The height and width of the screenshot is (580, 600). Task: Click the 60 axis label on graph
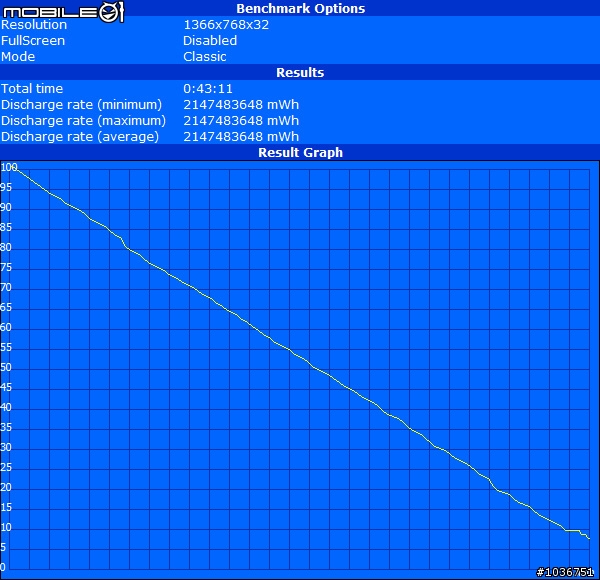(x=6, y=327)
